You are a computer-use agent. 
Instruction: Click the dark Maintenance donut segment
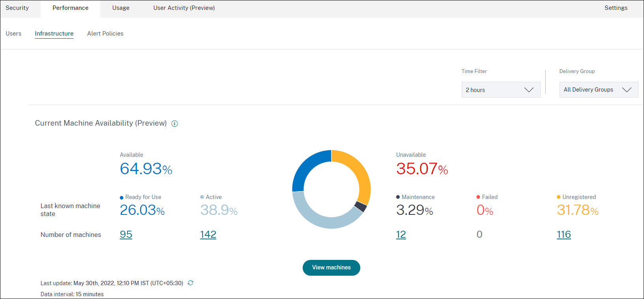coord(361,206)
